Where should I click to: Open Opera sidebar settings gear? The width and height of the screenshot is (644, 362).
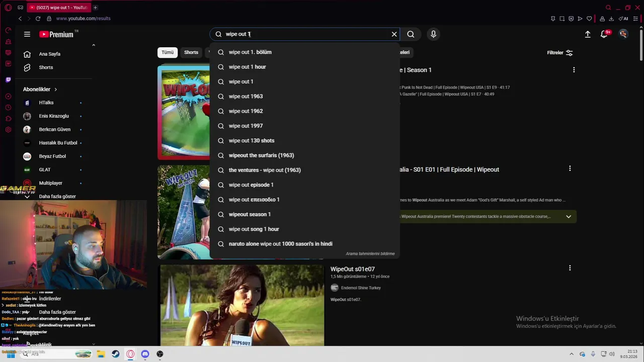pyautogui.click(x=8, y=130)
